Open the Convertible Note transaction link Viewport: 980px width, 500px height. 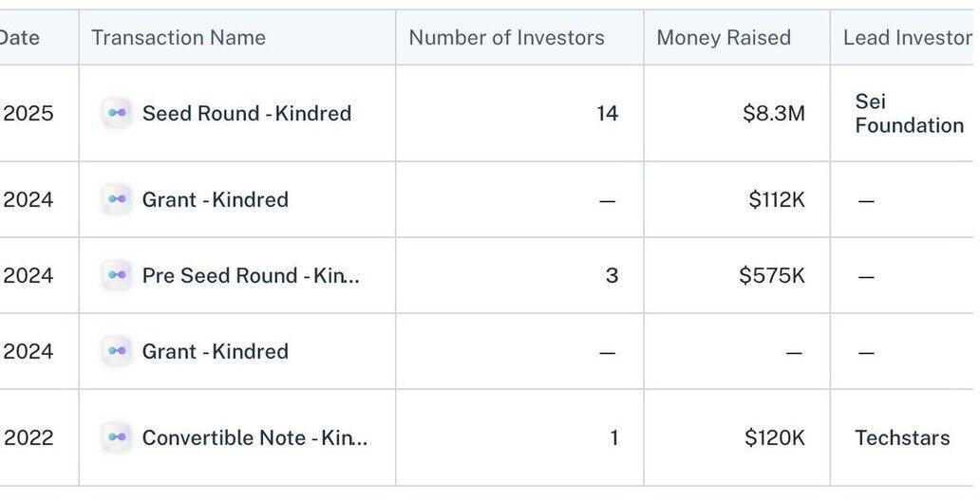254,437
